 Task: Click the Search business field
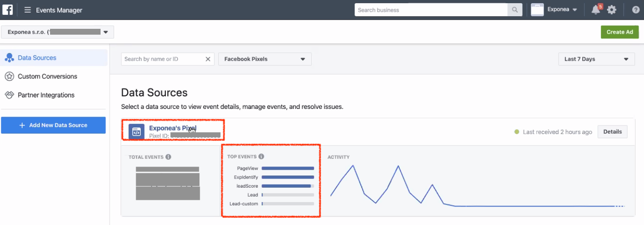[431, 10]
